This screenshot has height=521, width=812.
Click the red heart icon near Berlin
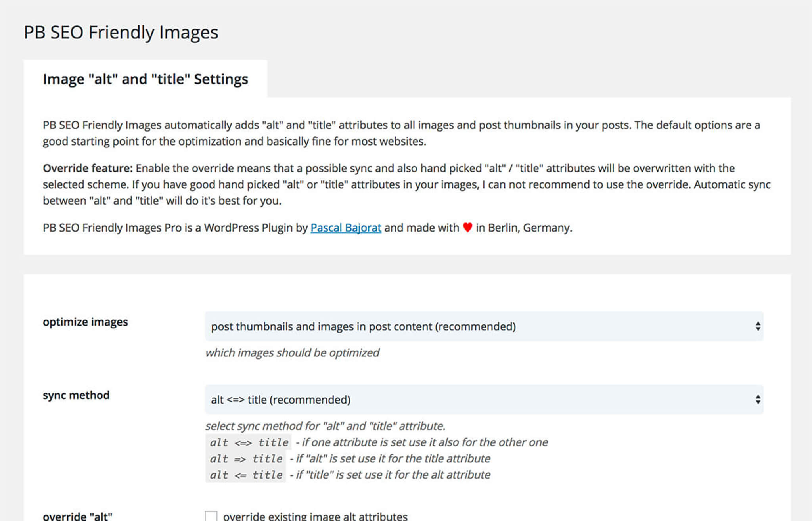[x=467, y=228]
